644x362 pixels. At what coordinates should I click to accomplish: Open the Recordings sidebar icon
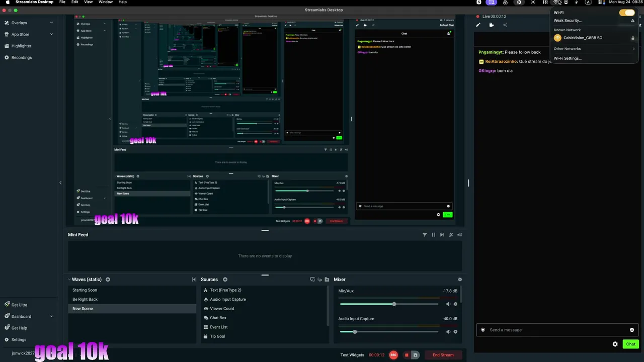click(7, 57)
